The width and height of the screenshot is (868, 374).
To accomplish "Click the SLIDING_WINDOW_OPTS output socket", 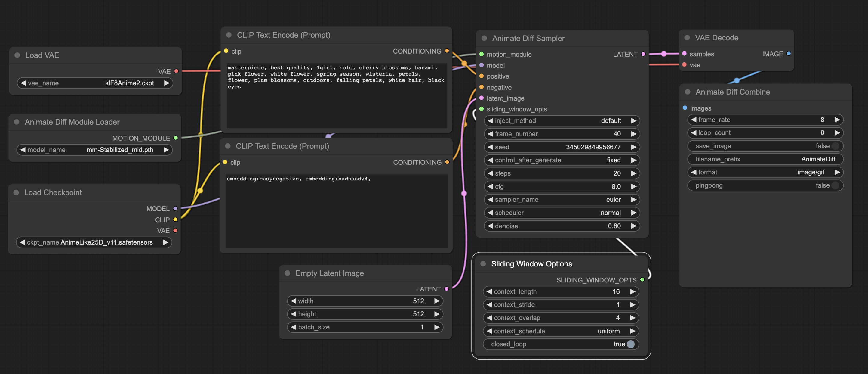I will (x=642, y=279).
